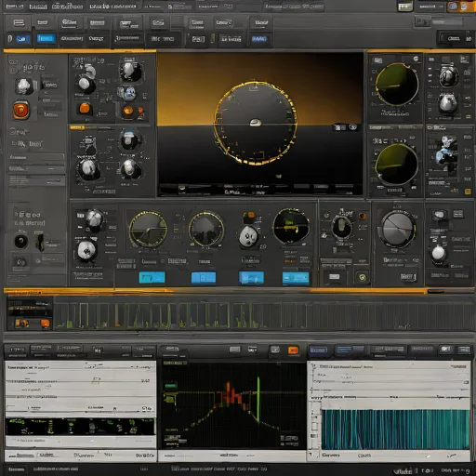Click the large gold-ringed dial in the main display
Viewport: 476px width, 476px height.
256,123
